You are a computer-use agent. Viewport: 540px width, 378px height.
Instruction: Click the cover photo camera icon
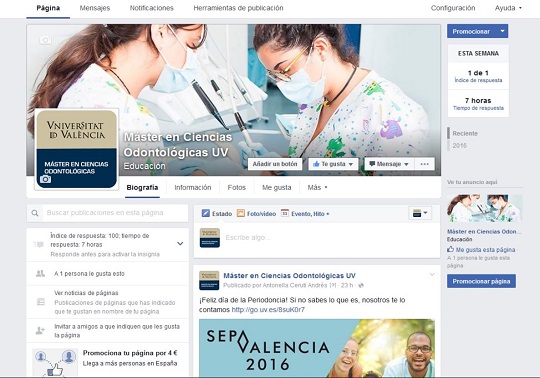click(45, 40)
